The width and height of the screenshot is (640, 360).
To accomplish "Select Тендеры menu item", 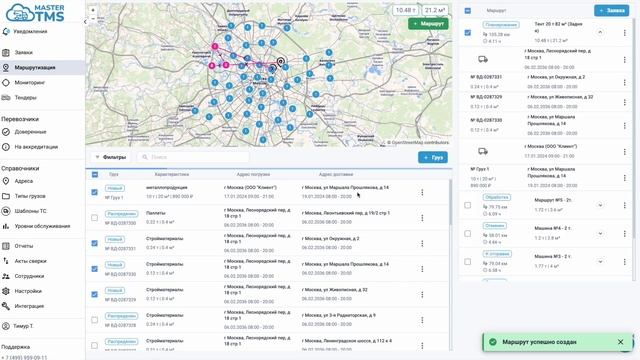I will click(x=26, y=98).
